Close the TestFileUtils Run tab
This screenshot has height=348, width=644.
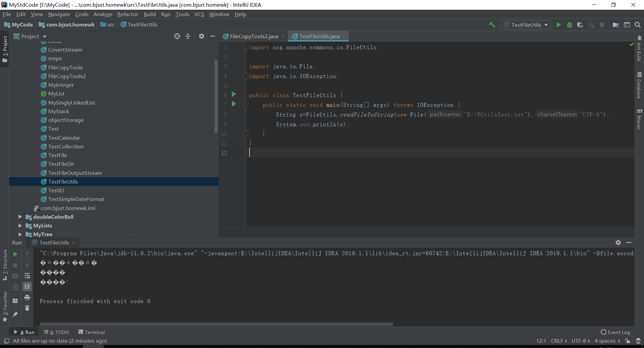point(73,243)
